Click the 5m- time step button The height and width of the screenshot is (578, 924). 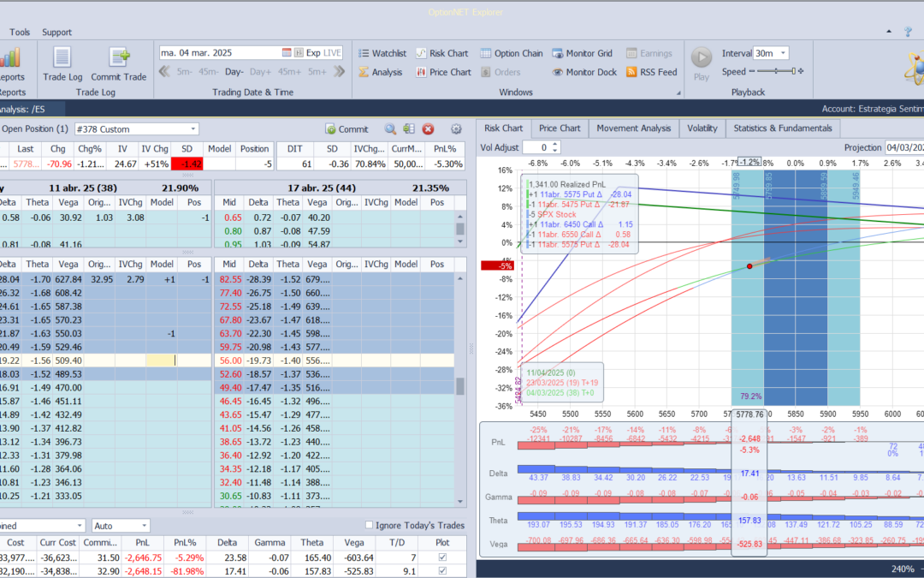(185, 71)
